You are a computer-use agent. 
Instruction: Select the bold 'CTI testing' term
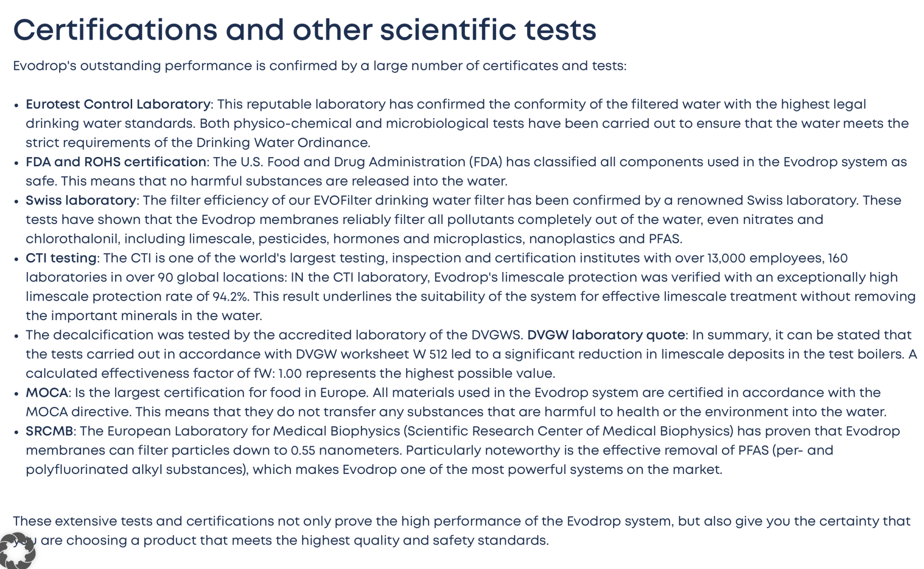tap(61, 258)
